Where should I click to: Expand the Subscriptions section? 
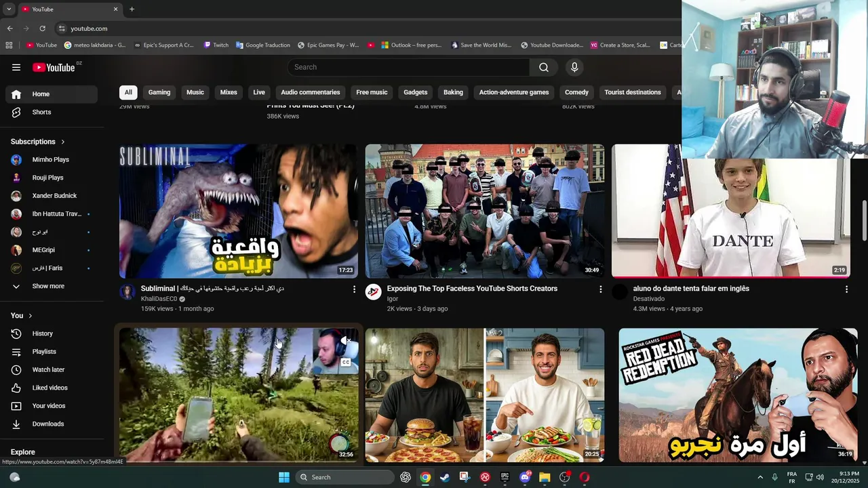pyautogui.click(x=38, y=142)
